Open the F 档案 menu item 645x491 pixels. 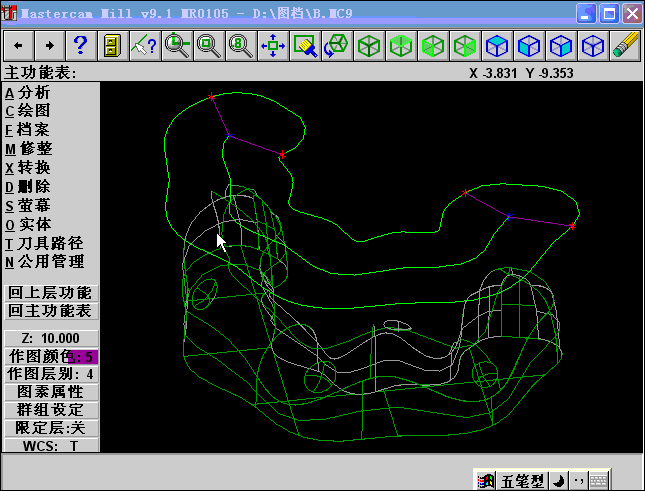click(x=28, y=130)
